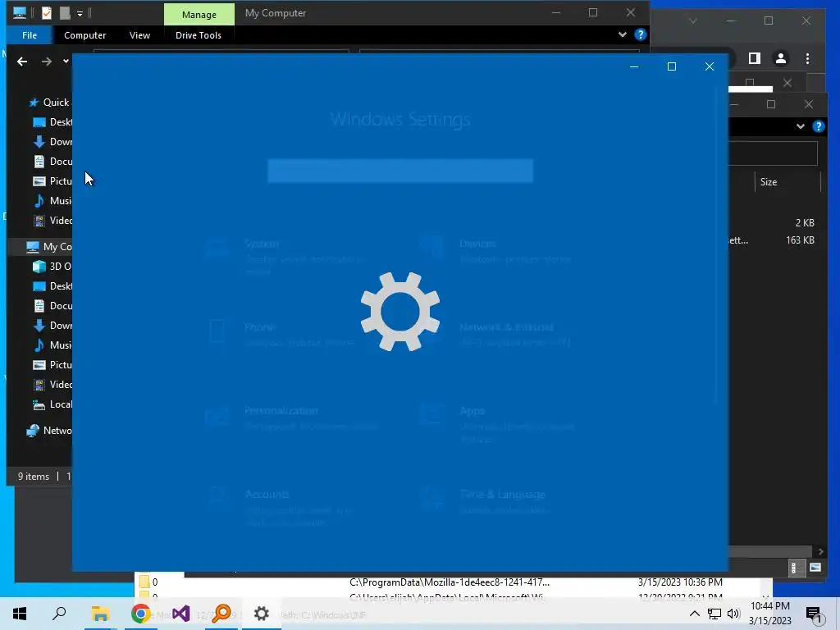Go forward in My Computer explorer
Screen dimensions: 840x630
click(x=47, y=62)
